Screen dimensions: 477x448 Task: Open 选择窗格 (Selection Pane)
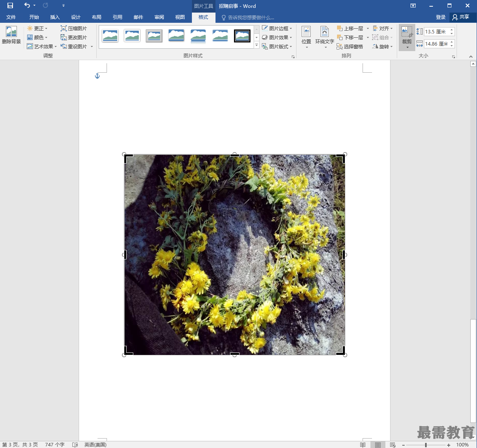[350, 46]
